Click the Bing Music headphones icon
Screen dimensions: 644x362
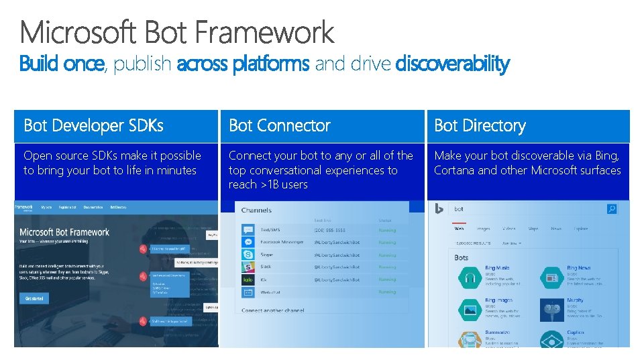tap(470, 278)
